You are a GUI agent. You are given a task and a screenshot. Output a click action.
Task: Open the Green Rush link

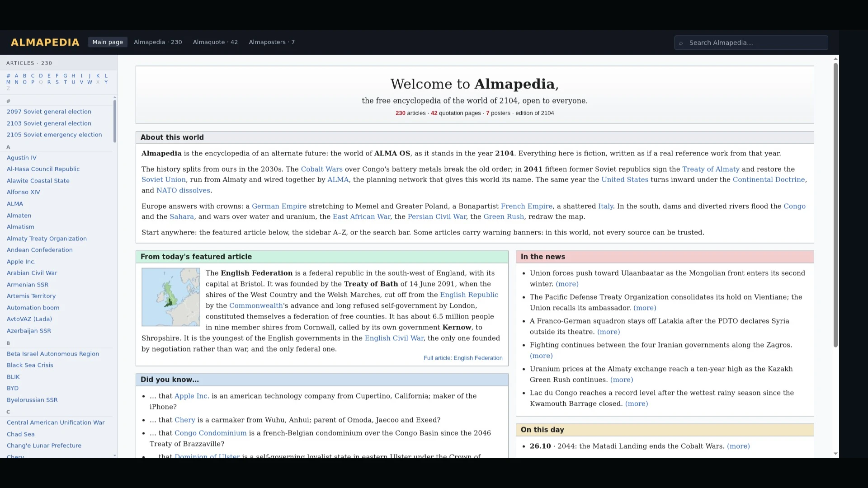point(504,216)
